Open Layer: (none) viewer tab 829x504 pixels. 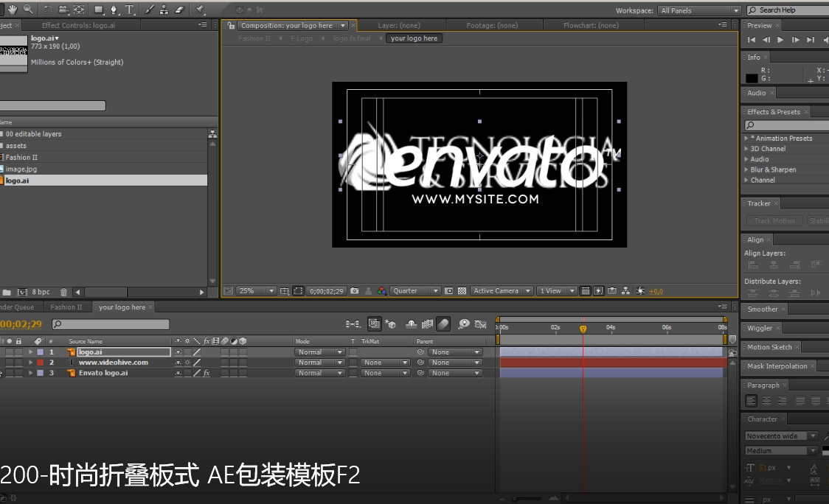399,25
